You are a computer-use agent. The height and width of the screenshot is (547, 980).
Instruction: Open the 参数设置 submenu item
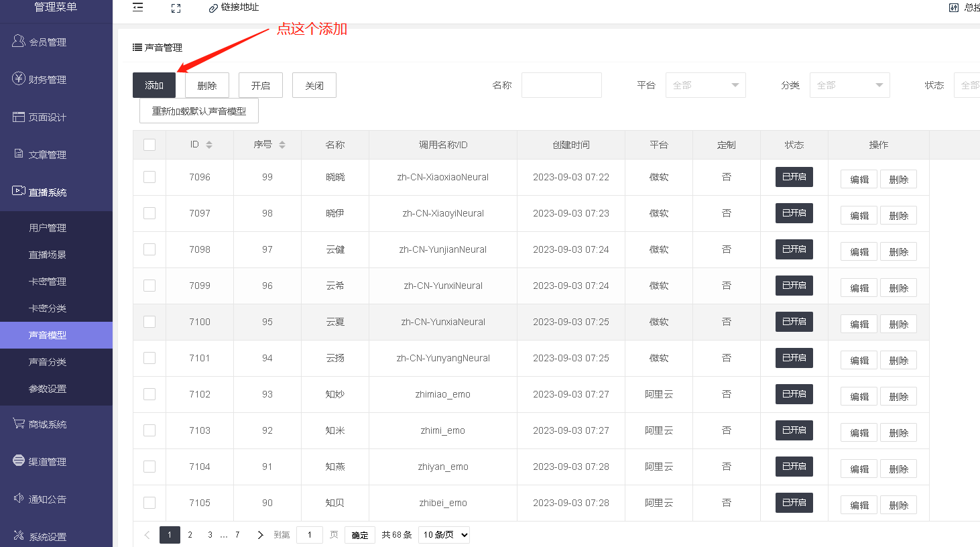click(x=56, y=389)
